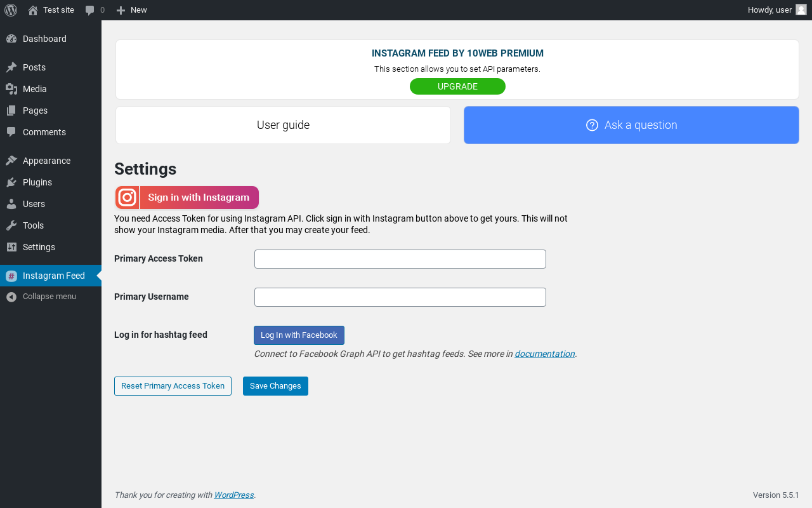This screenshot has height=508, width=812.
Task: Open the Tools menu label
Action: point(33,225)
